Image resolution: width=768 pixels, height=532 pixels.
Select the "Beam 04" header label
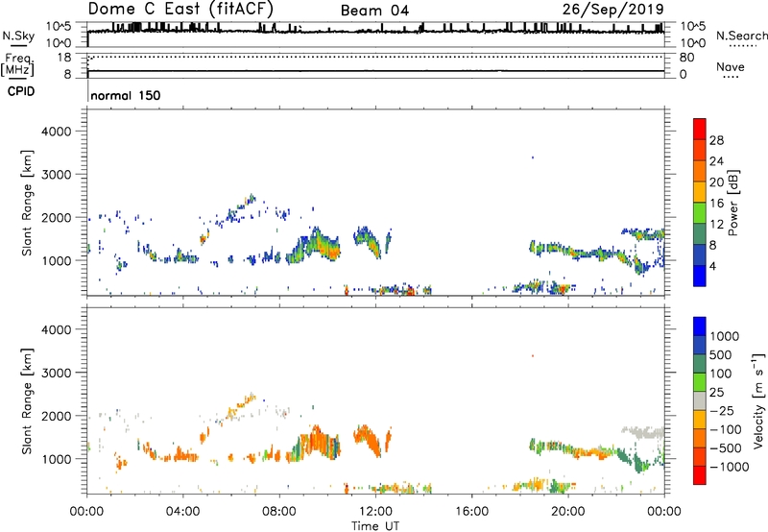click(x=374, y=11)
